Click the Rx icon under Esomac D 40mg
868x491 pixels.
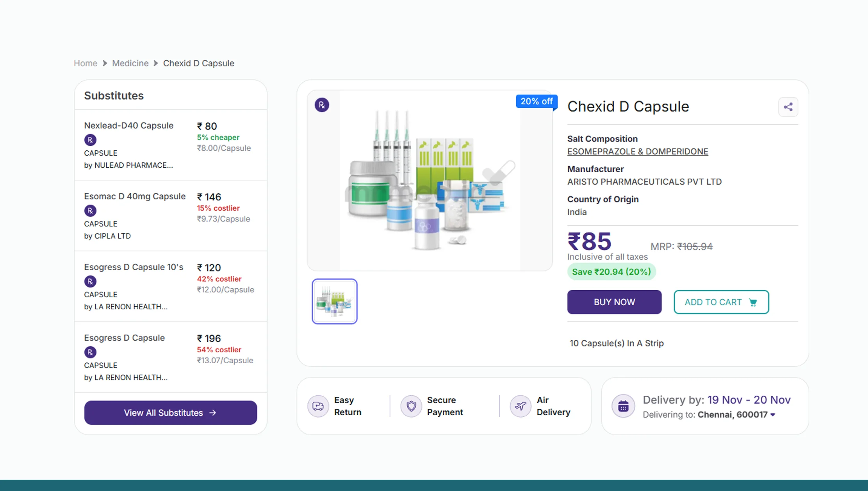click(90, 211)
